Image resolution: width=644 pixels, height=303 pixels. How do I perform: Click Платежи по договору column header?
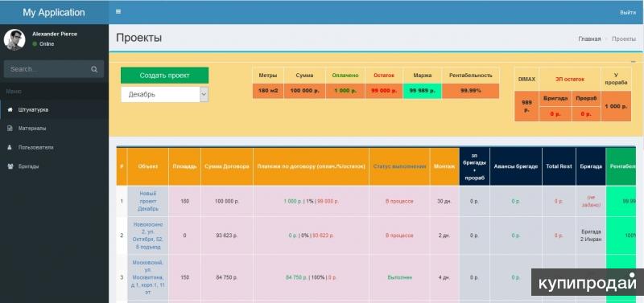pyautogui.click(x=311, y=166)
